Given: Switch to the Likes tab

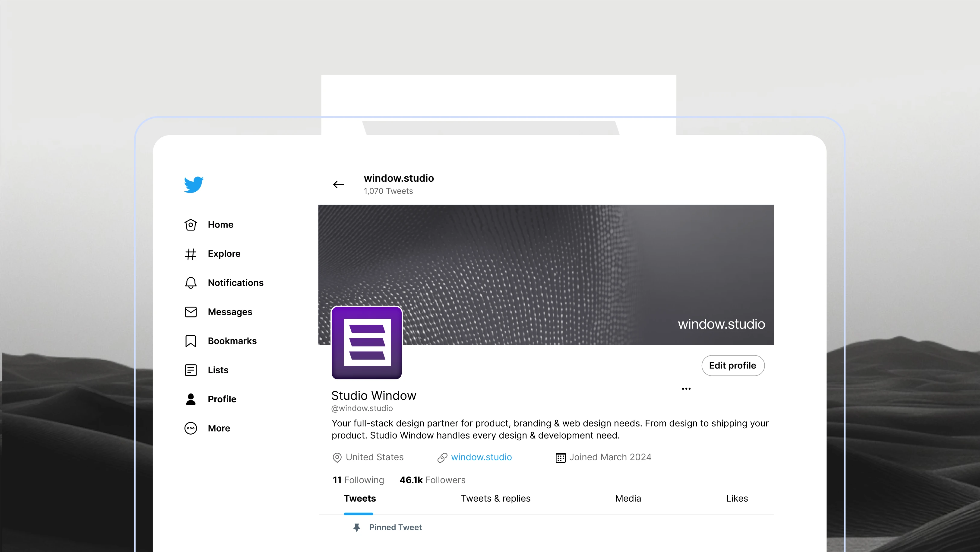Looking at the screenshot, I should 737,498.
